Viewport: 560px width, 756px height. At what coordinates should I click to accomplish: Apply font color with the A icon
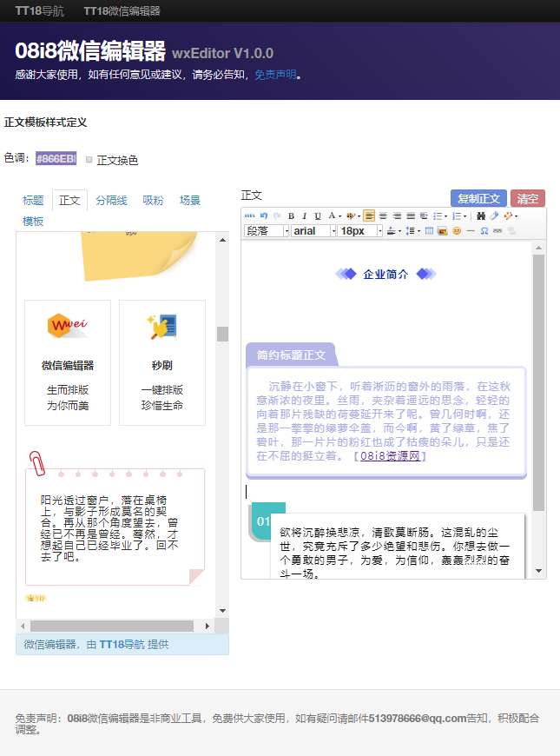pos(332,216)
